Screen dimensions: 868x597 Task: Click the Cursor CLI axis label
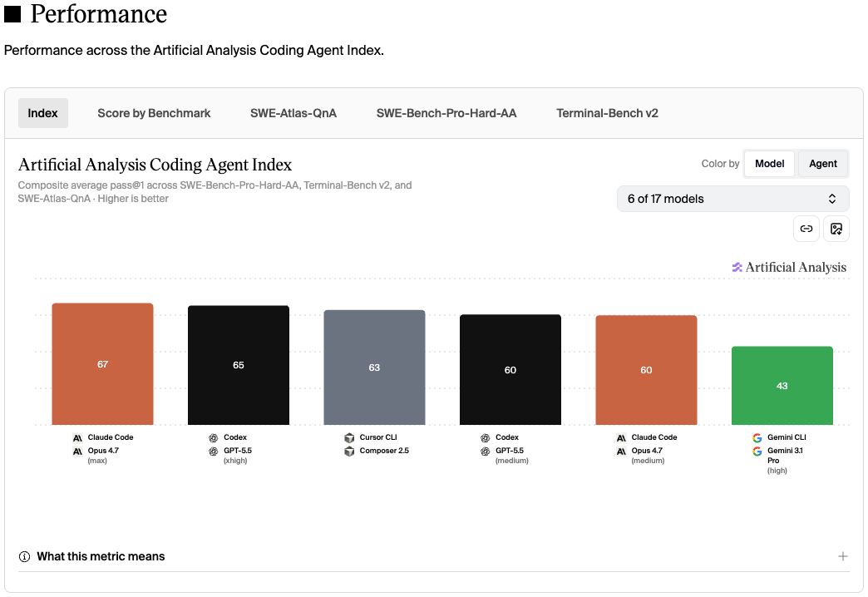tap(378, 437)
